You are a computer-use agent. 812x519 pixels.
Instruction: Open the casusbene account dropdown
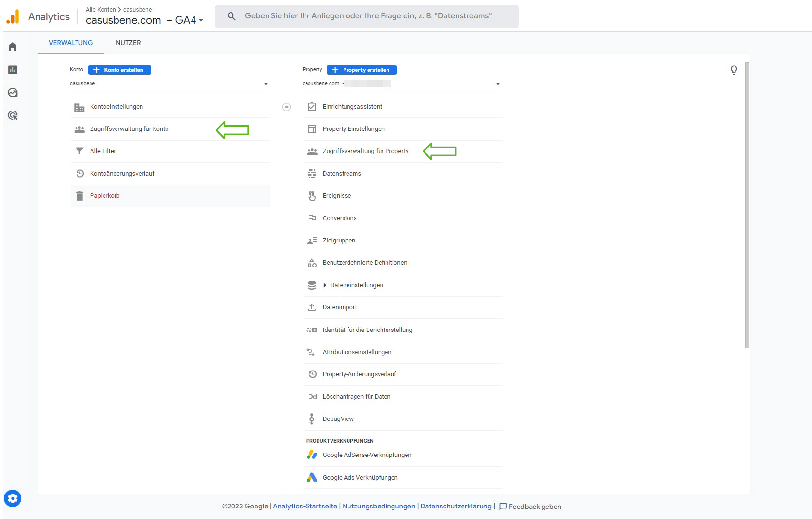[169, 84]
